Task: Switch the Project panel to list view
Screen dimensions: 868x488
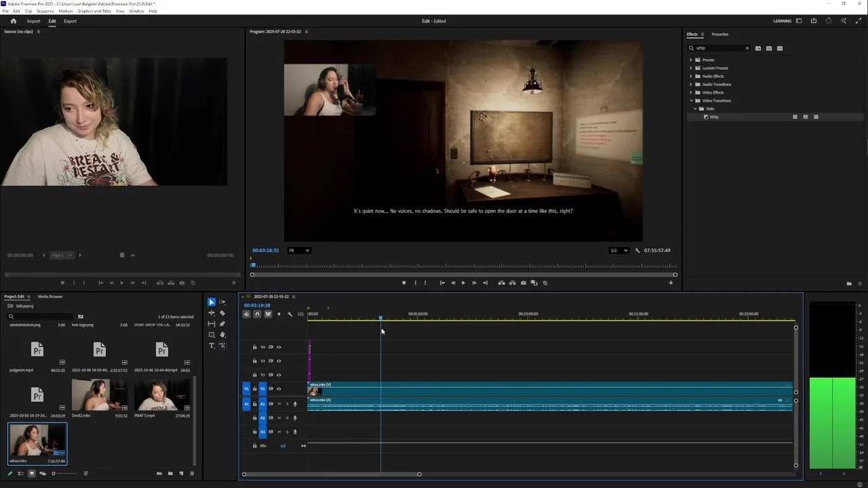Action: 20,474
